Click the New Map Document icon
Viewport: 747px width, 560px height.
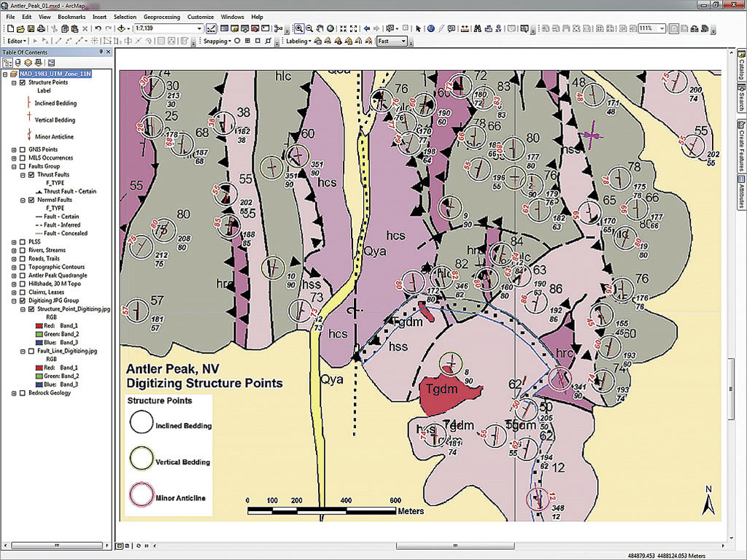(10, 29)
